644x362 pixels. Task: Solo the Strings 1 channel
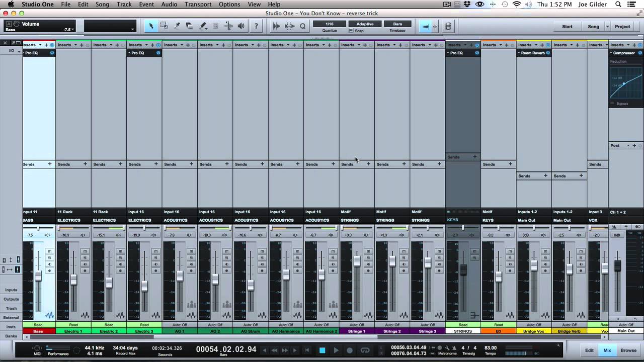pyautogui.click(x=368, y=258)
